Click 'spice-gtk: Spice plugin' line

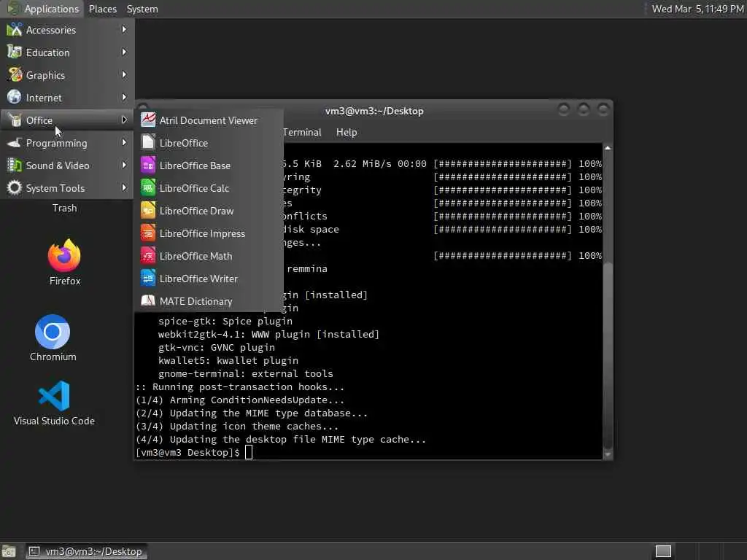click(225, 321)
